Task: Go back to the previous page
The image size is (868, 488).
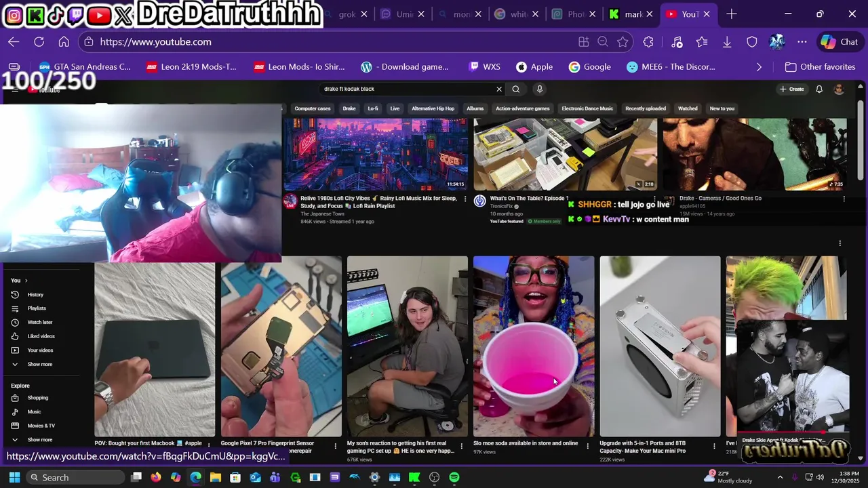Action: [14, 42]
